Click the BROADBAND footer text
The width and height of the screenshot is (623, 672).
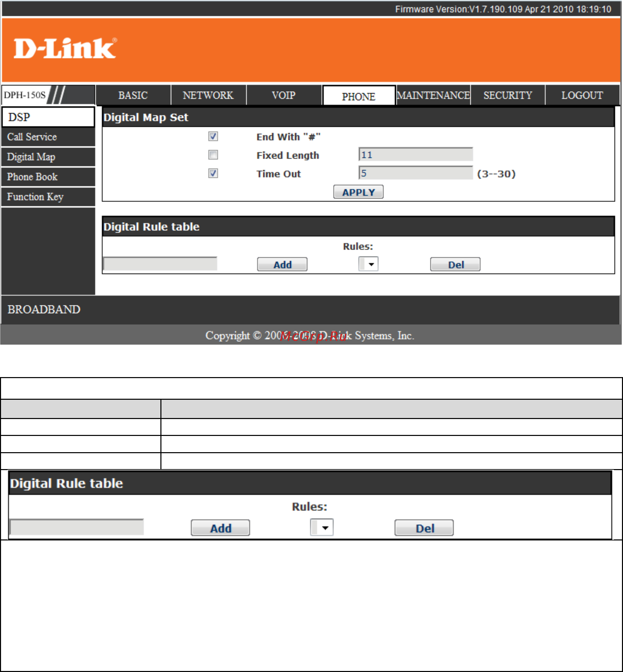[x=44, y=309]
